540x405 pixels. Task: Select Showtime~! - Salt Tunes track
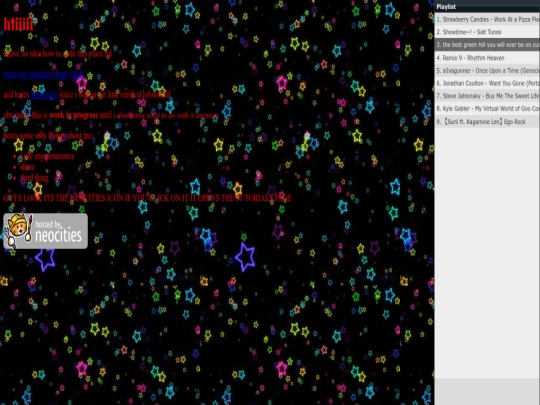click(487, 32)
